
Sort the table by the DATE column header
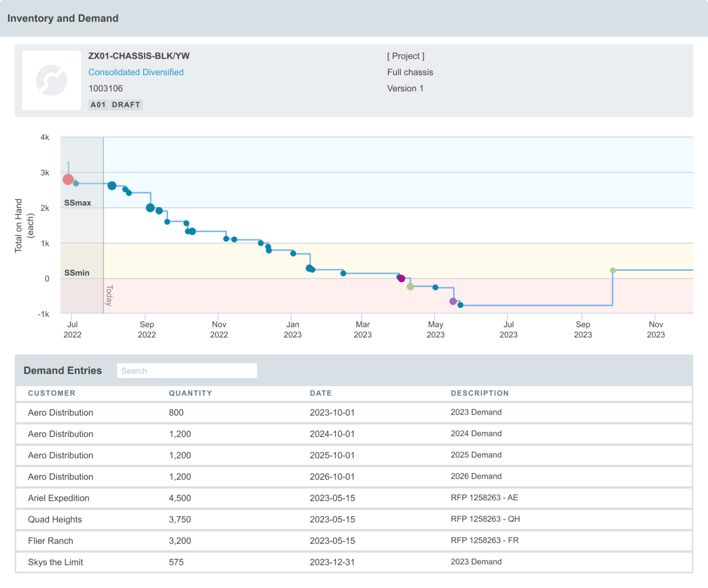pos(321,393)
